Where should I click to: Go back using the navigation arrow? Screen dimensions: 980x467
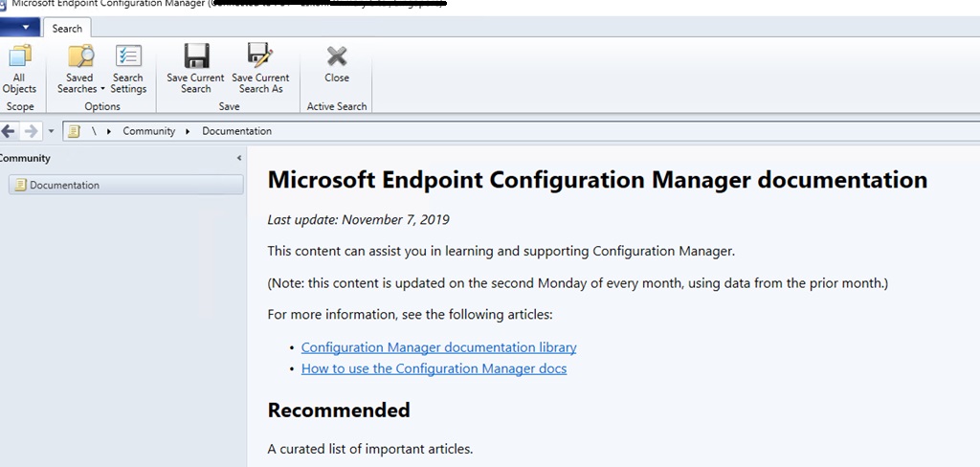[10, 131]
